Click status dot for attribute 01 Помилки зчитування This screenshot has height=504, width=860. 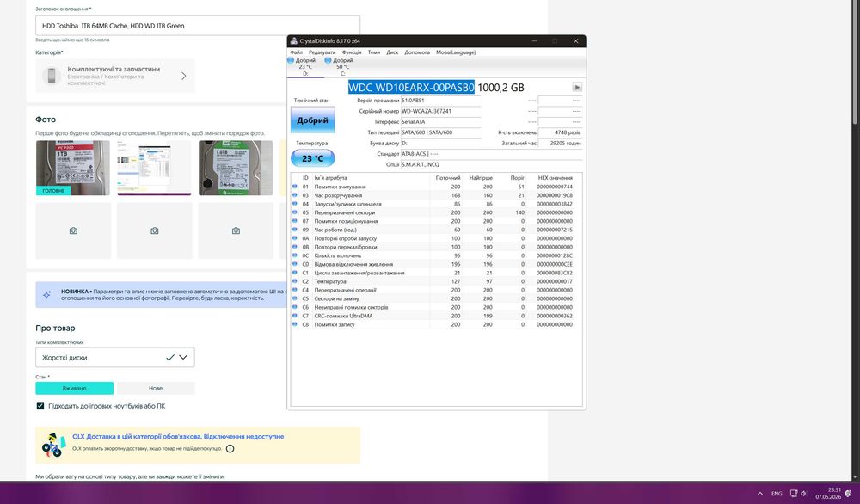pyautogui.click(x=294, y=187)
